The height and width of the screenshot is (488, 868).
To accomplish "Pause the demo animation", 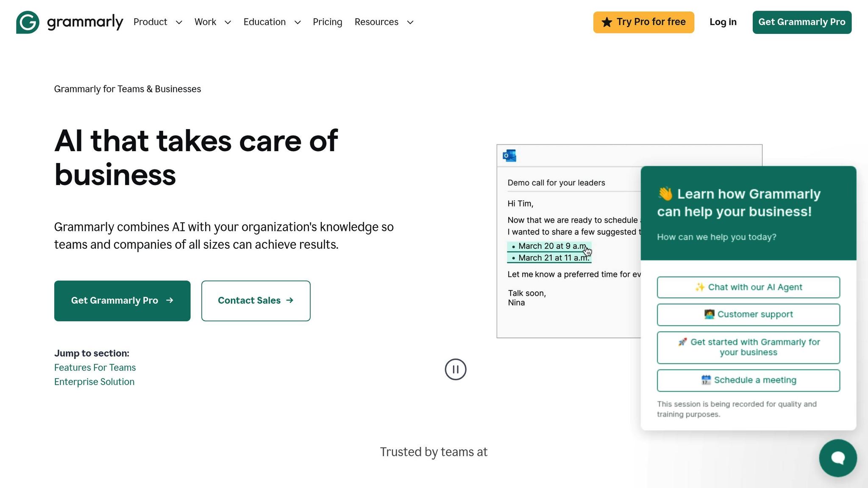I will pos(455,369).
